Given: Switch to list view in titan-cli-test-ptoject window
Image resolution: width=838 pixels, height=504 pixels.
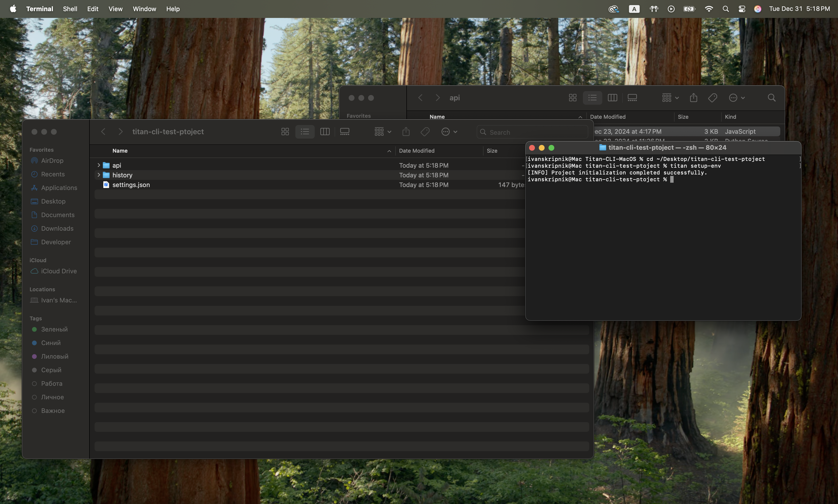Looking at the screenshot, I should point(305,132).
